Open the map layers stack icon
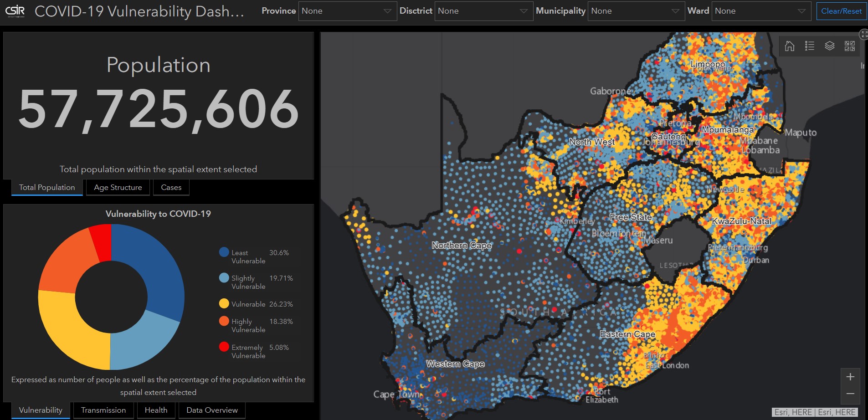This screenshot has height=420, width=868. [x=830, y=46]
